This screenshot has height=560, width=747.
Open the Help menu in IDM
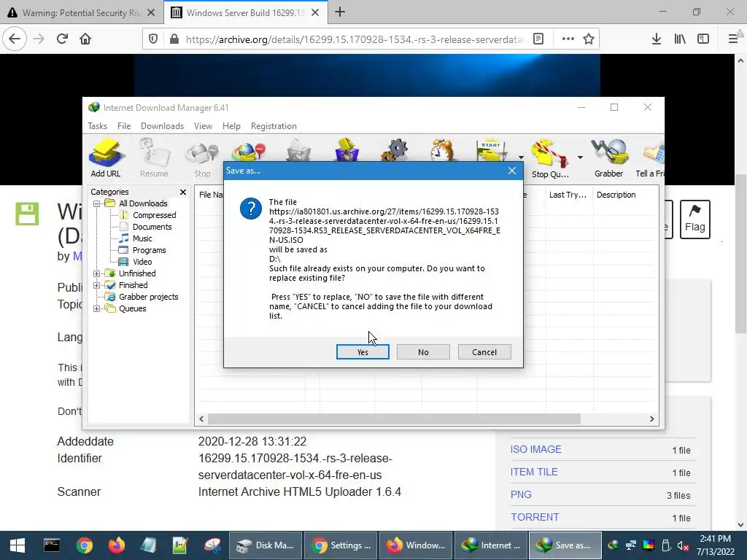tap(231, 126)
